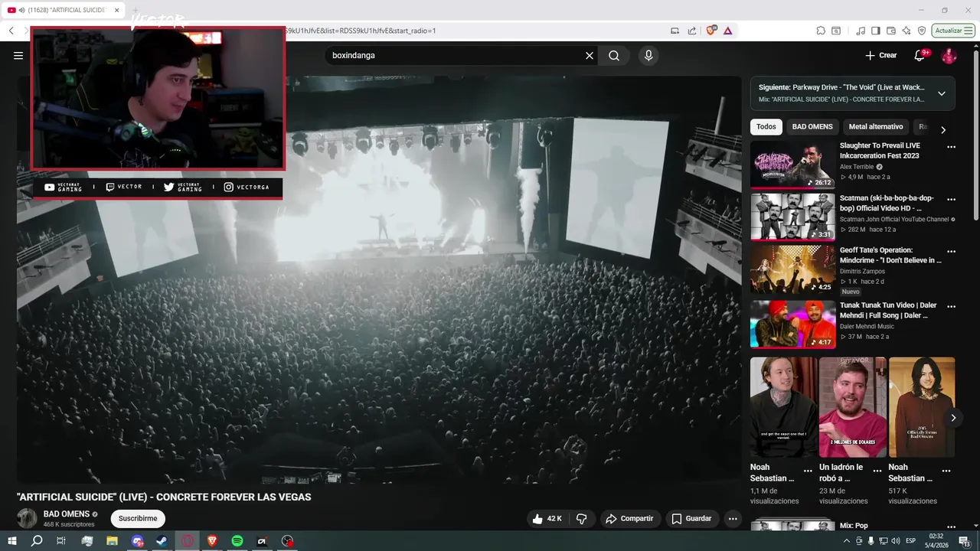Open Windows Start menu
This screenshot has height=551, width=980.
[x=12, y=540]
